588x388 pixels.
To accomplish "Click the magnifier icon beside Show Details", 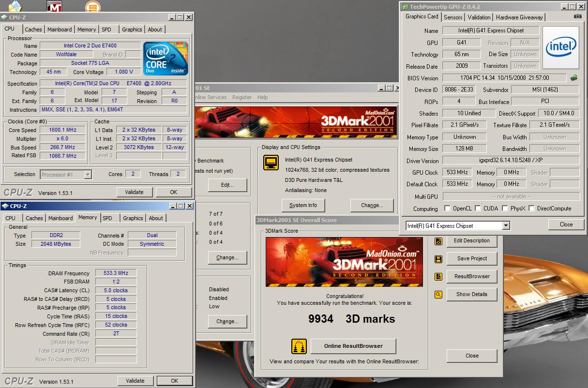I will pos(438,294).
